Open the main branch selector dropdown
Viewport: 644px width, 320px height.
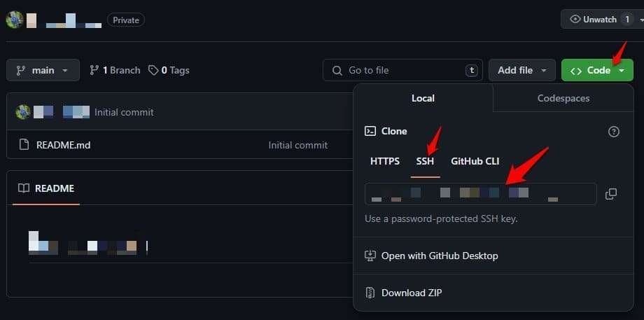coord(43,70)
